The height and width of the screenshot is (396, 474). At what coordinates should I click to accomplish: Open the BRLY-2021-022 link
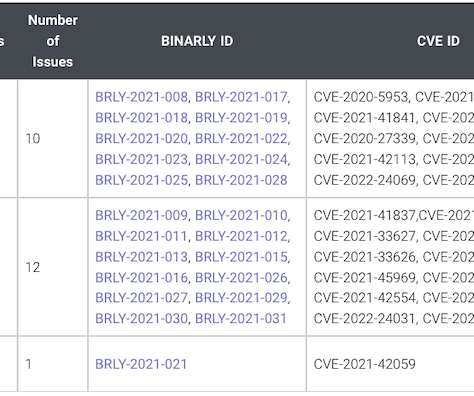pyautogui.click(x=241, y=139)
